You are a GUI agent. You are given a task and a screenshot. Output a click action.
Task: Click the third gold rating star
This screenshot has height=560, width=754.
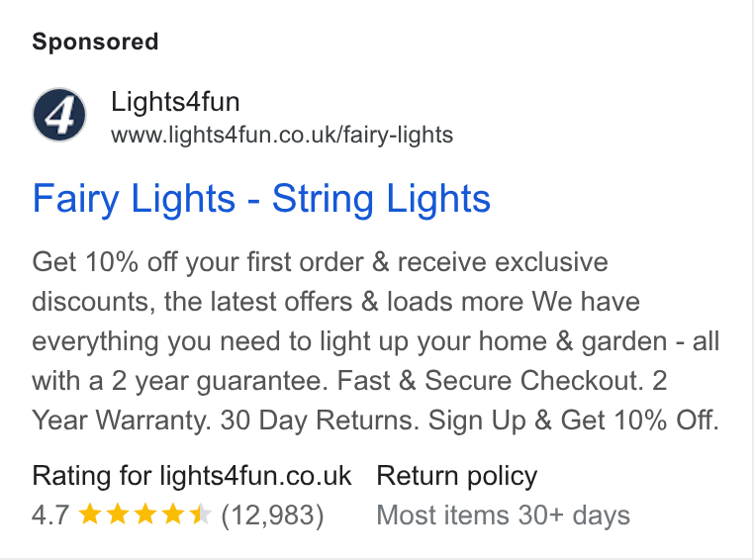(x=145, y=513)
